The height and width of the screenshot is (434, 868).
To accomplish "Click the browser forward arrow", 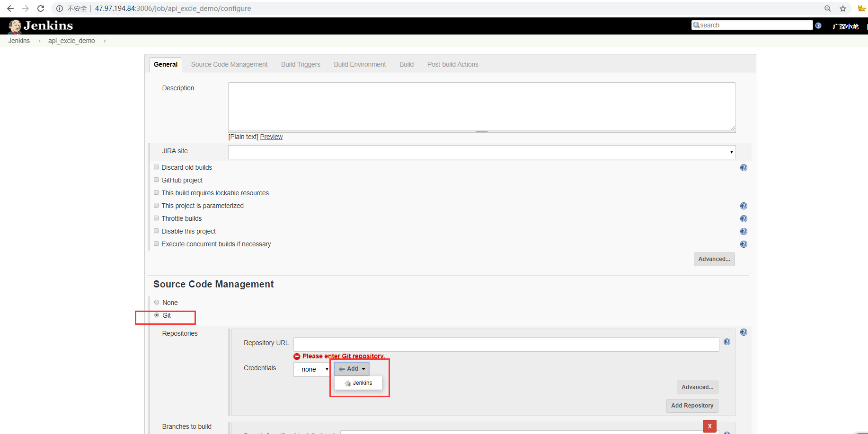I will pos(26,9).
